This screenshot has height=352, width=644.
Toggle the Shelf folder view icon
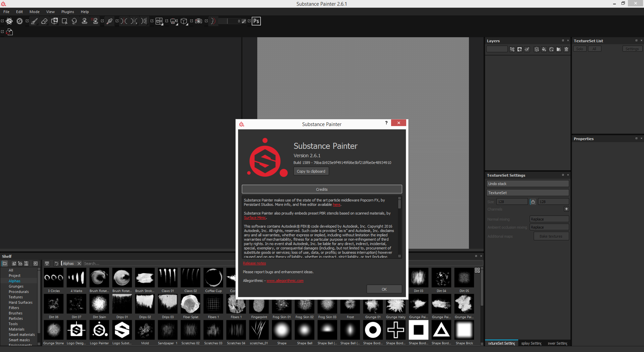(5, 263)
